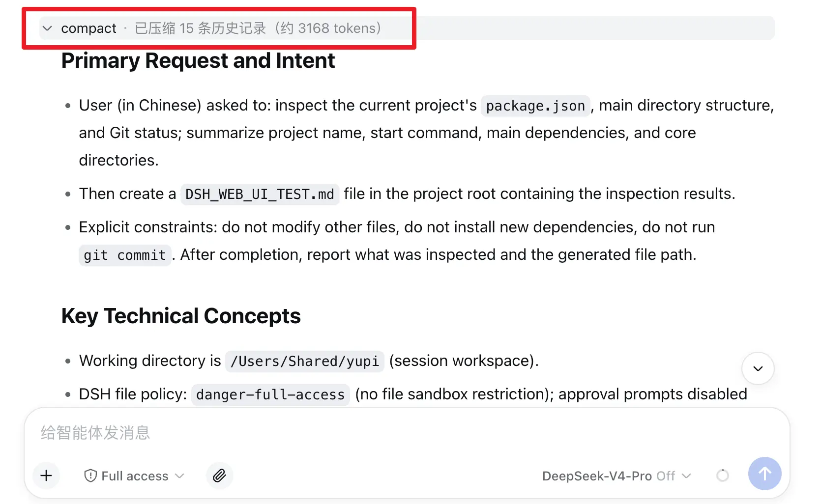Click the danger-full-access code tag
This screenshot has width=821, height=504.
[x=270, y=394]
